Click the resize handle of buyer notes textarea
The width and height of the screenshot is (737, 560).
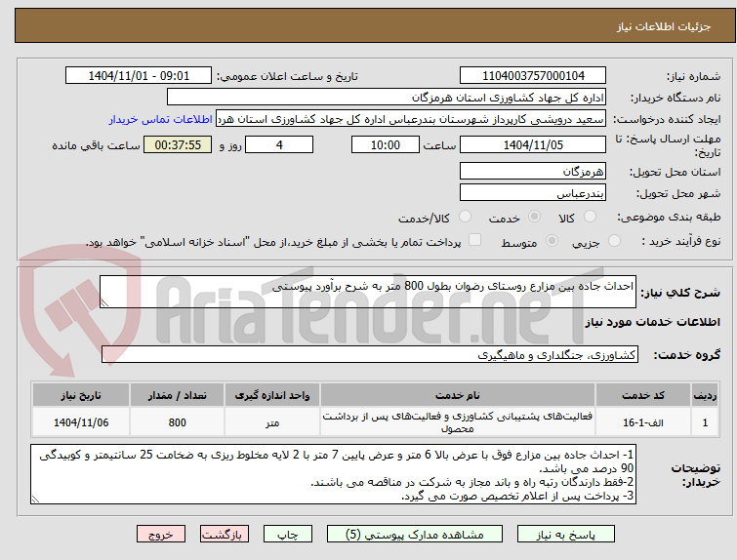pos(35,500)
